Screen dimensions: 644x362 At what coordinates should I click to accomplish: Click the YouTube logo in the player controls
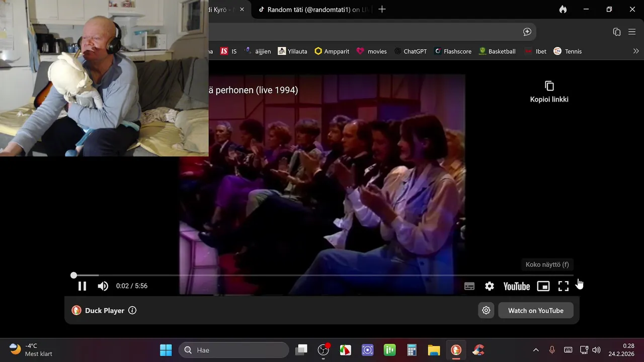[517, 286]
